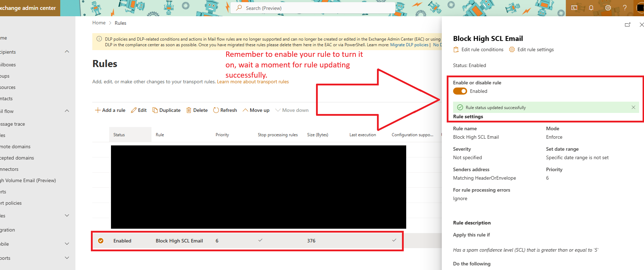The height and width of the screenshot is (270, 644).
Task: Collapse the Recipients nav section
Action: [x=67, y=52]
